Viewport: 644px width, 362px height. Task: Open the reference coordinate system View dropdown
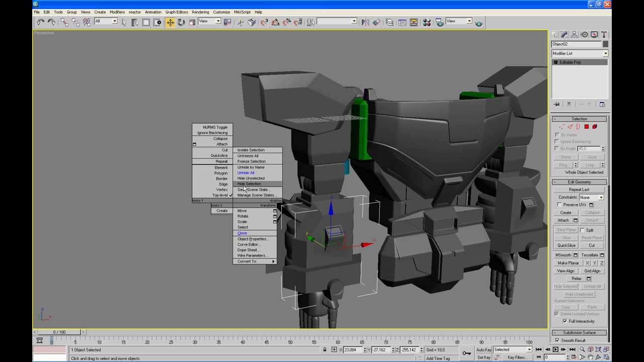click(209, 21)
